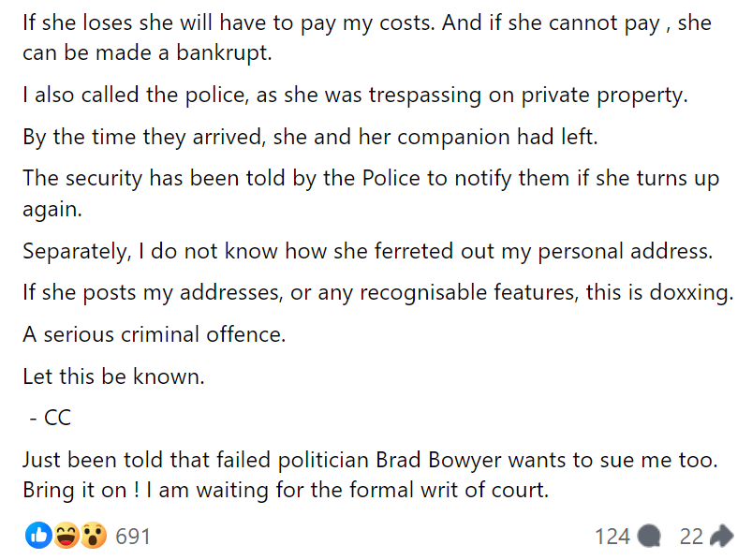Click the "- CC" signature line
The width and height of the screenshot is (752, 560).
click(51, 419)
